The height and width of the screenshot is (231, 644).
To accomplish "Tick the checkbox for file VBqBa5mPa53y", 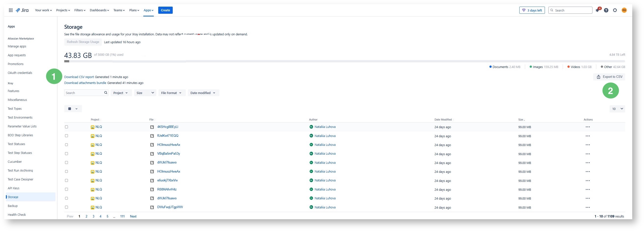I will click(66, 154).
